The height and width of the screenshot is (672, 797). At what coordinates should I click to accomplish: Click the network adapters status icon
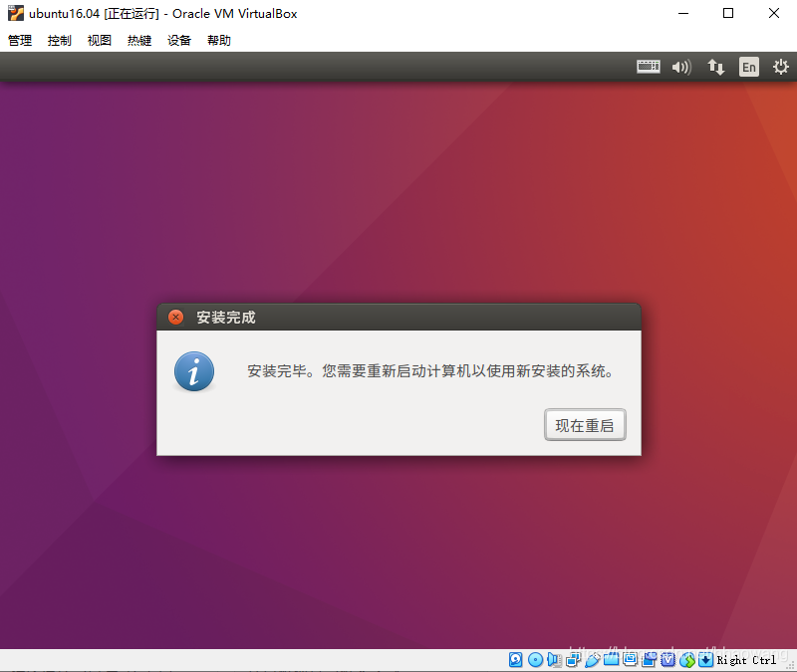(574, 660)
